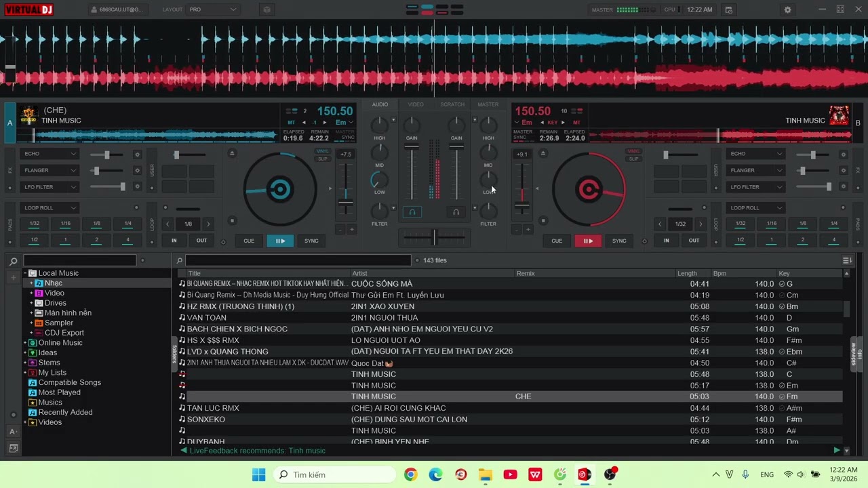Screen dimensions: 868x488
Task: Click the Echo amount slider on deck A
Action: [106, 155]
